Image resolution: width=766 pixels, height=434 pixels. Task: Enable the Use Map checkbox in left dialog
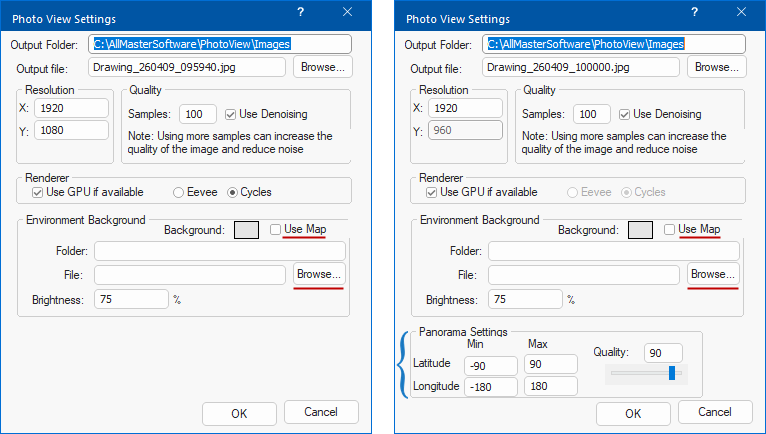pyautogui.click(x=275, y=230)
